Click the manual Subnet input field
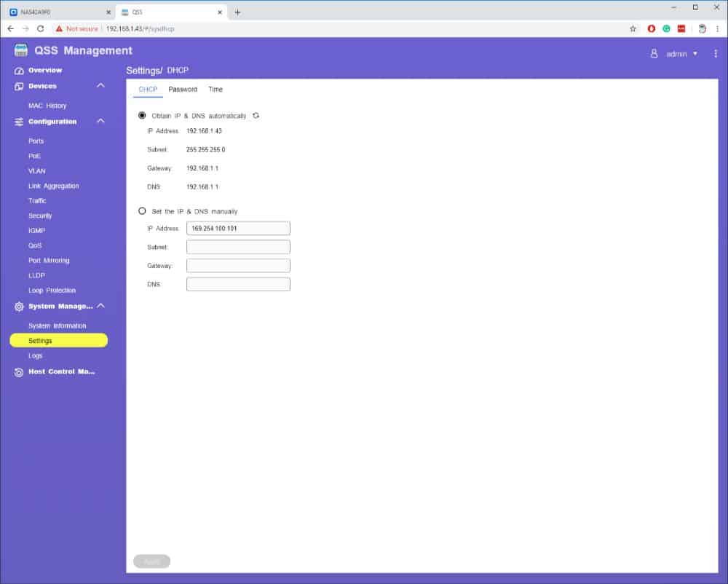728x584 pixels. click(238, 247)
